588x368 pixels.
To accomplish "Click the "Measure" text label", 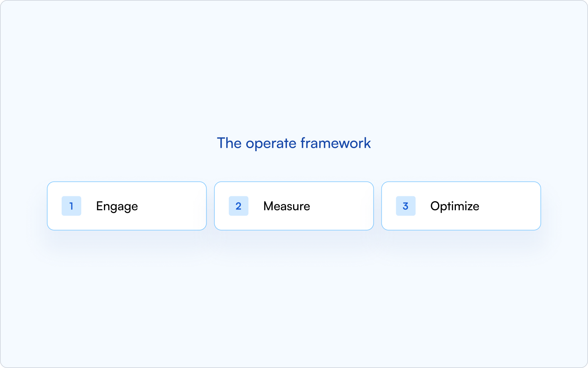I will 287,206.
